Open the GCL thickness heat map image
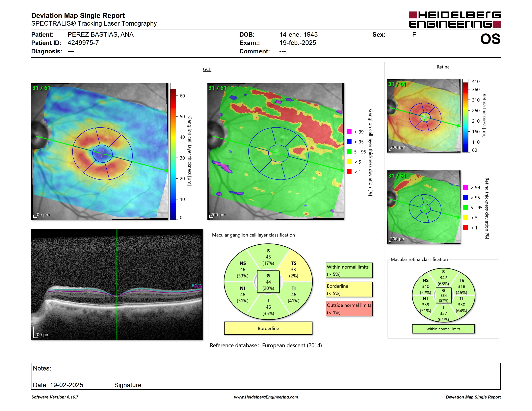The height and width of the screenshot is (411, 532). pos(100,151)
